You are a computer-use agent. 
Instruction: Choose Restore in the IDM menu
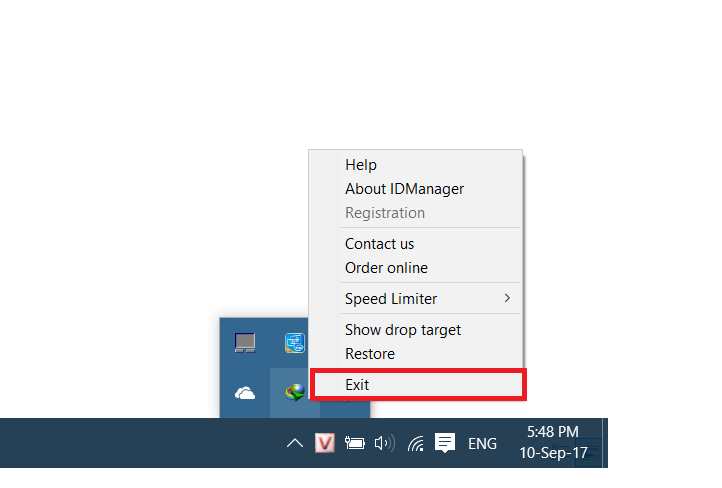point(370,354)
